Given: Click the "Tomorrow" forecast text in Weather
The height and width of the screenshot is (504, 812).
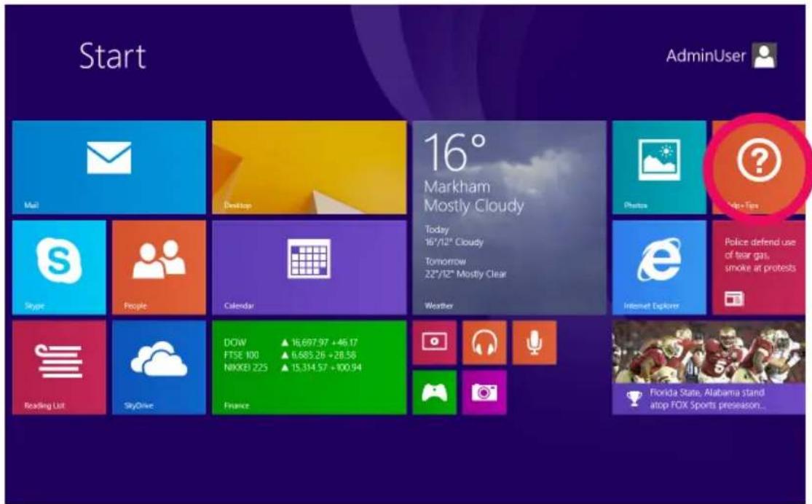Looking at the screenshot, I should (x=446, y=261).
